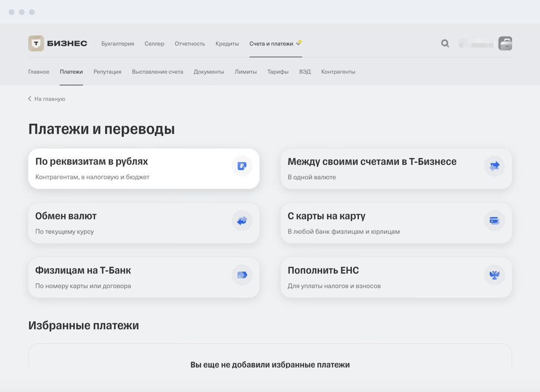Open the profile briefcase avatar icon
540x392 pixels.
click(505, 44)
